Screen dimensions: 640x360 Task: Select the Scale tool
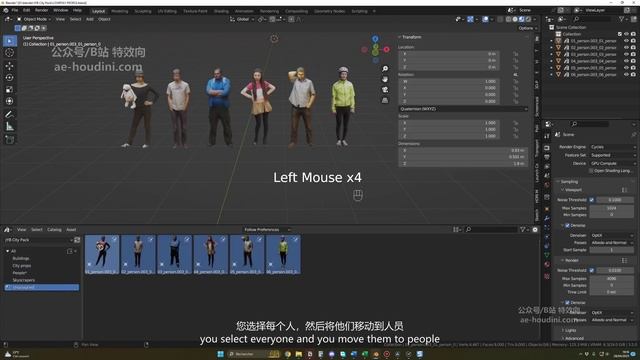click(10, 89)
